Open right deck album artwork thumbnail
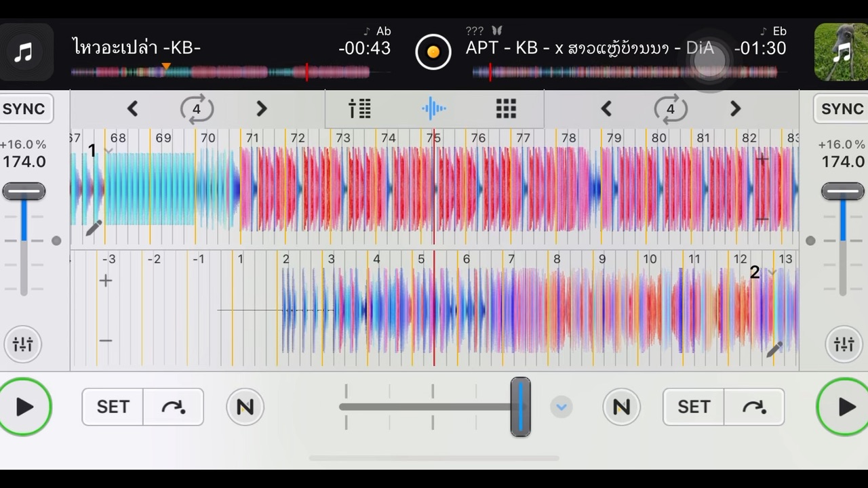Screen dimensions: 868x488 [x=841, y=52]
